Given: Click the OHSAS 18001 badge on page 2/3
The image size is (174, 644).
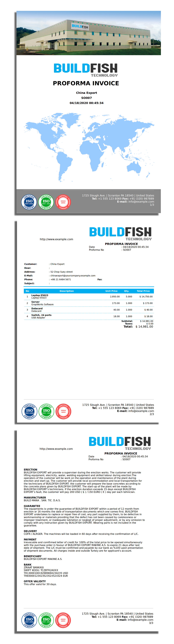Looking at the screenshot, I should coord(64,411).
